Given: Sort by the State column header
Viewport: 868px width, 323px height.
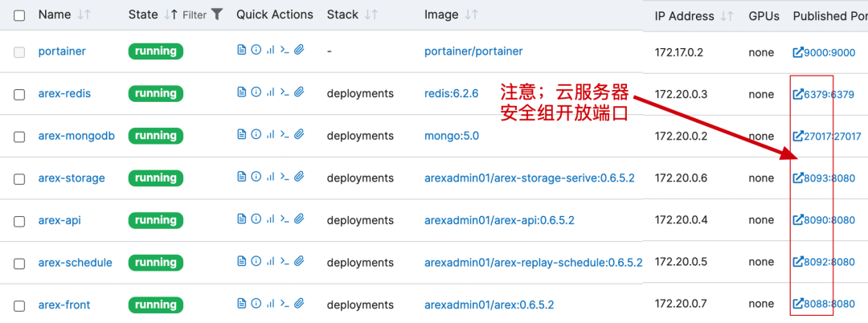Looking at the screenshot, I should [x=143, y=15].
